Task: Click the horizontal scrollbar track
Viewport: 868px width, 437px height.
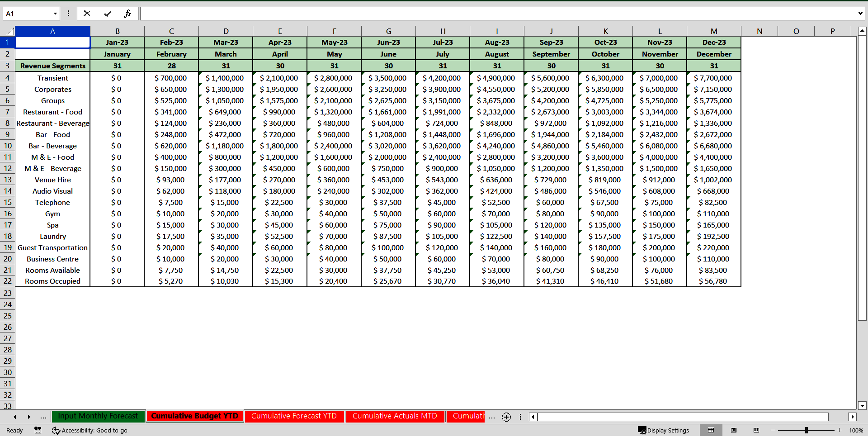Action: coord(683,417)
